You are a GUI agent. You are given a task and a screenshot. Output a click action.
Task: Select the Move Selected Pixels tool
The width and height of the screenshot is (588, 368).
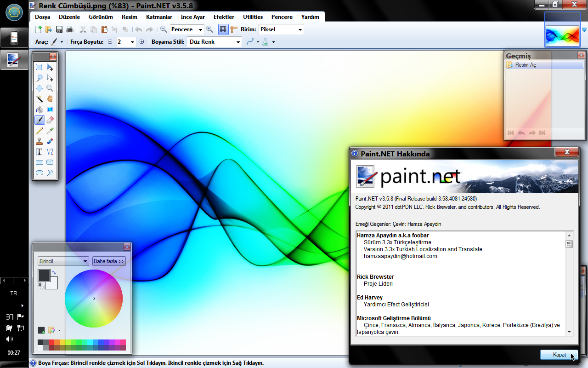point(50,67)
